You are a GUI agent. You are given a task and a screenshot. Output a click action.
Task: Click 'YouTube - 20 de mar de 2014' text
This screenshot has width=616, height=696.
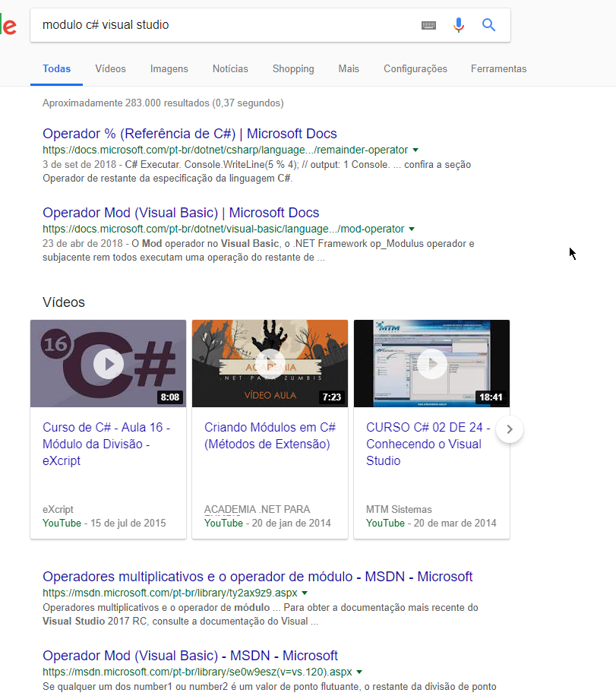(431, 524)
